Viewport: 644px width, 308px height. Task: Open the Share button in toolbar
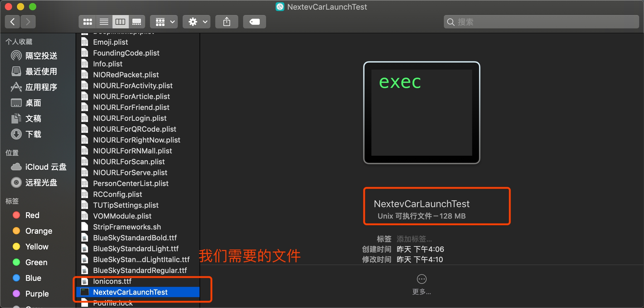click(x=226, y=22)
